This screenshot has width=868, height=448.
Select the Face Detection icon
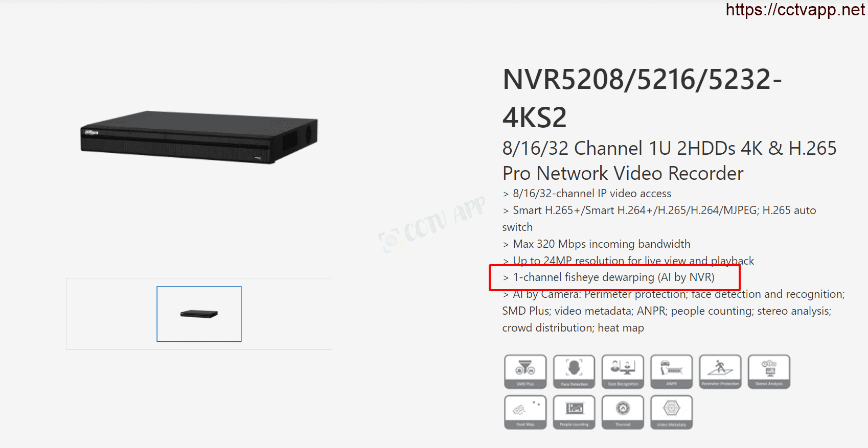click(574, 372)
